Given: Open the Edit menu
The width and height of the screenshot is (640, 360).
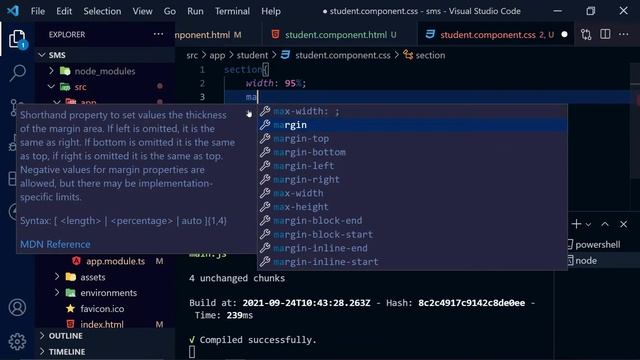Looking at the screenshot, I should [64, 11].
